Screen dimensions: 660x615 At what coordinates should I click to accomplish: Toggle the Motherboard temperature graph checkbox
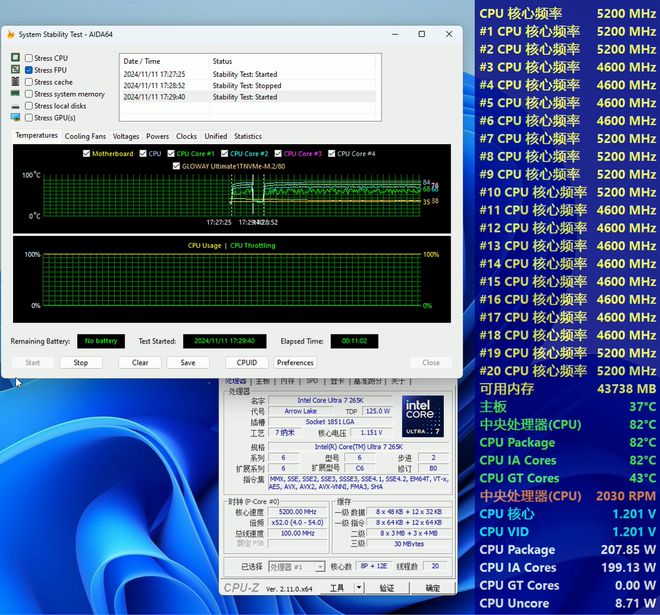click(x=87, y=154)
